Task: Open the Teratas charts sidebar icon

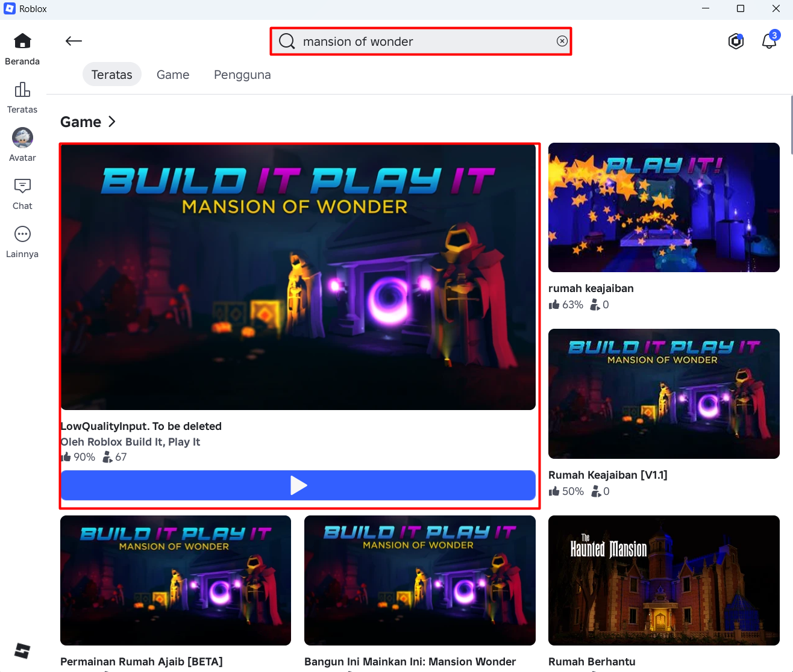Action: point(22,90)
